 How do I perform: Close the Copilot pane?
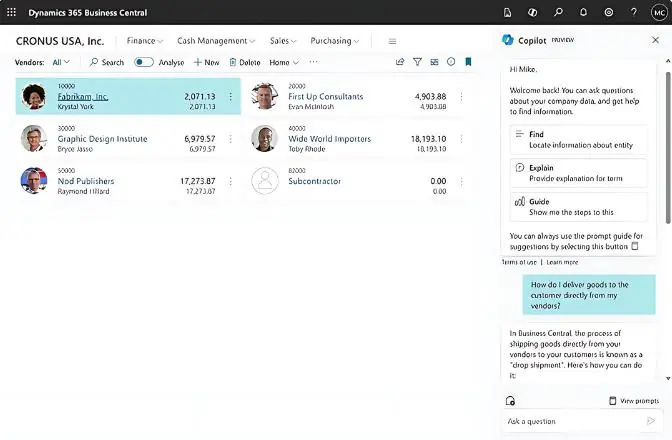655,40
